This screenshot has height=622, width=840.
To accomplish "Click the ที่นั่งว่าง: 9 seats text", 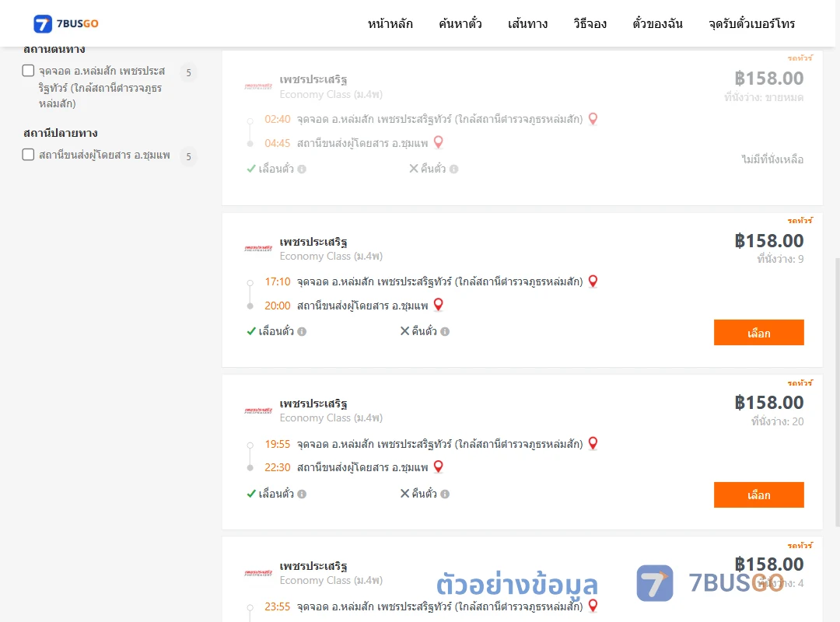I will pyautogui.click(x=780, y=260).
